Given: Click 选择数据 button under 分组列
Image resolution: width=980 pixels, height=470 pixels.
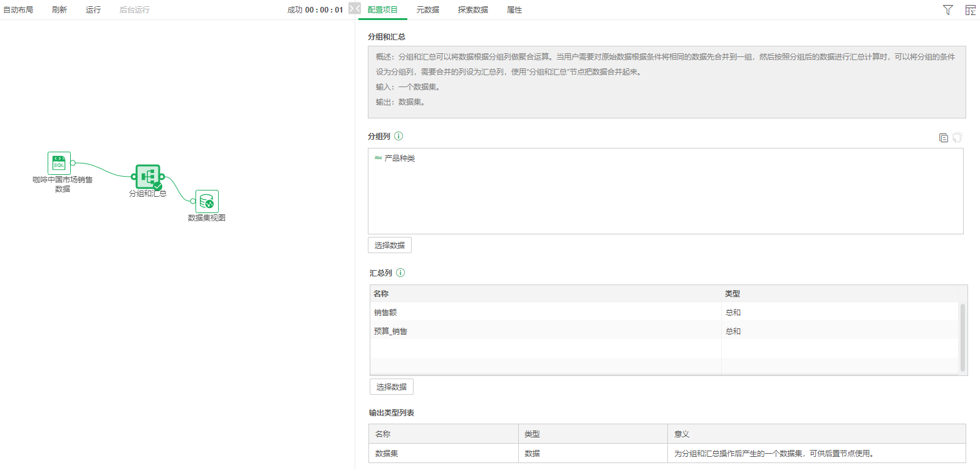Looking at the screenshot, I should pos(389,245).
